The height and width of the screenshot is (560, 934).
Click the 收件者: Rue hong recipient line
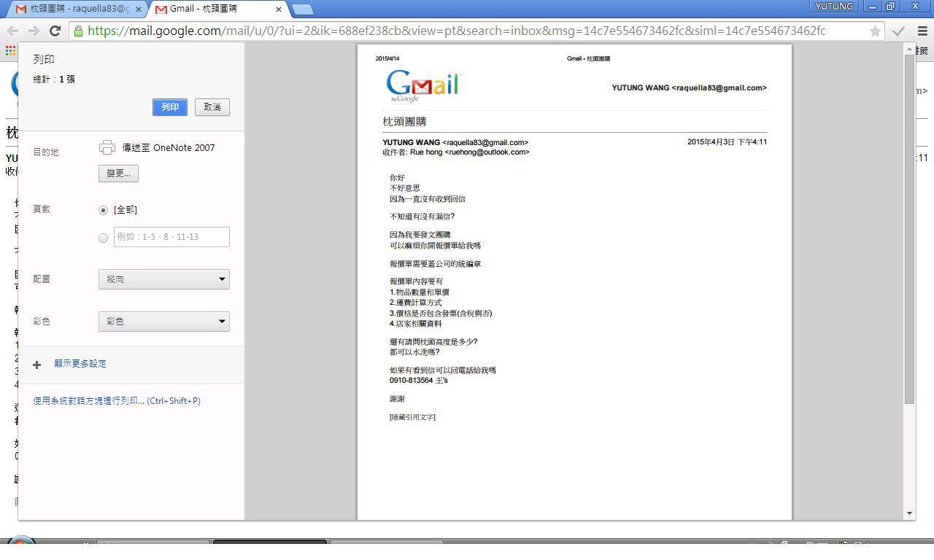coord(456,152)
